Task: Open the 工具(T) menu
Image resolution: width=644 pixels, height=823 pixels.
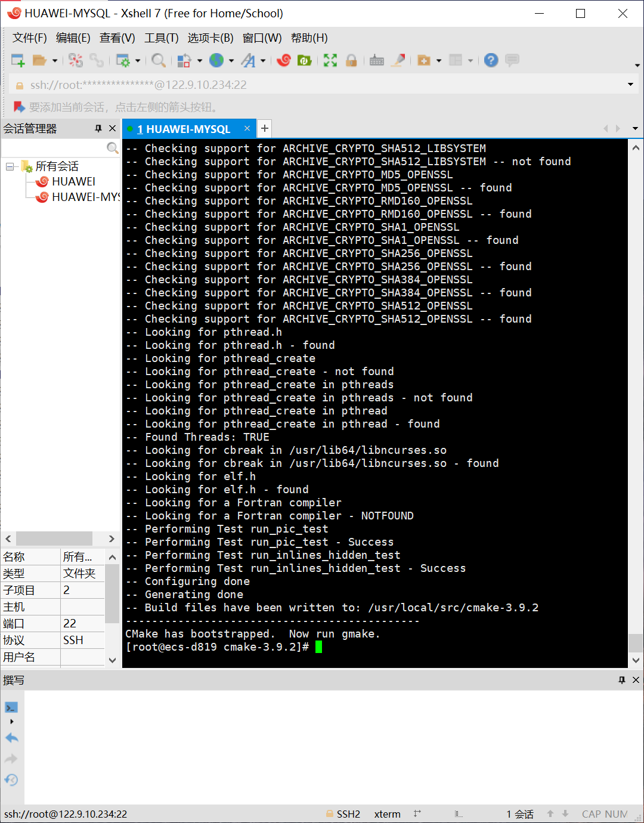Action: coord(162,38)
